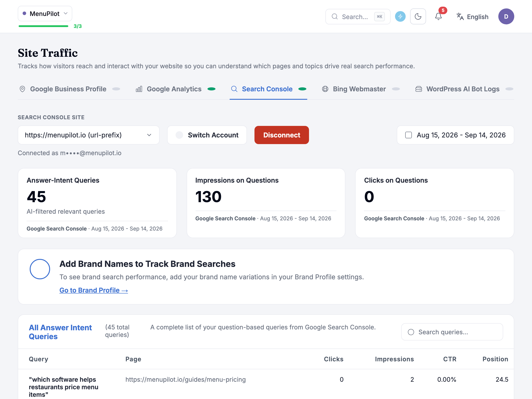This screenshot has height=399, width=532.
Task: Click the Clicks on Questions value 0
Action: click(x=369, y=196)
